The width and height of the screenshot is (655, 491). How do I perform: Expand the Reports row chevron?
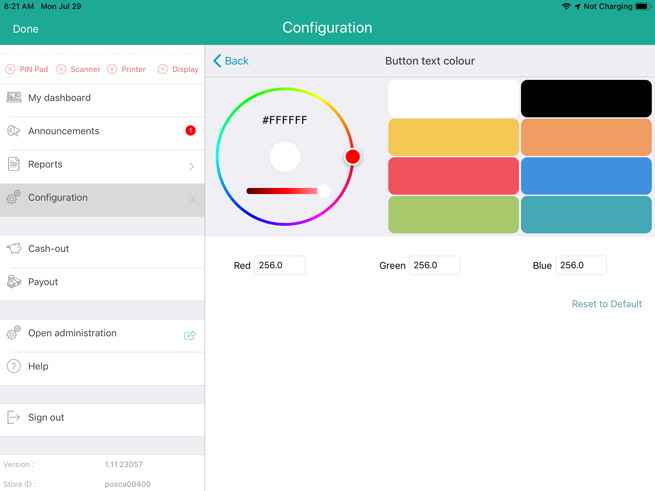(192, 166)
